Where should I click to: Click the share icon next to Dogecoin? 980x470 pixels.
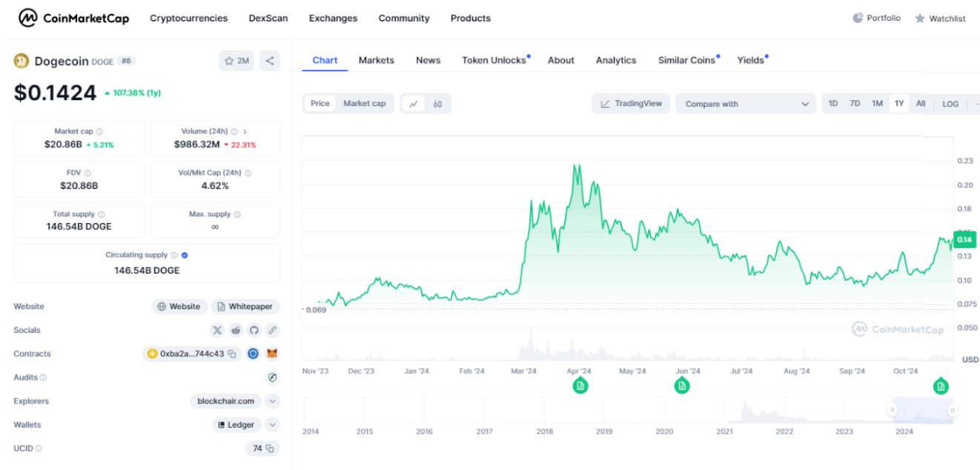(270, 61)
